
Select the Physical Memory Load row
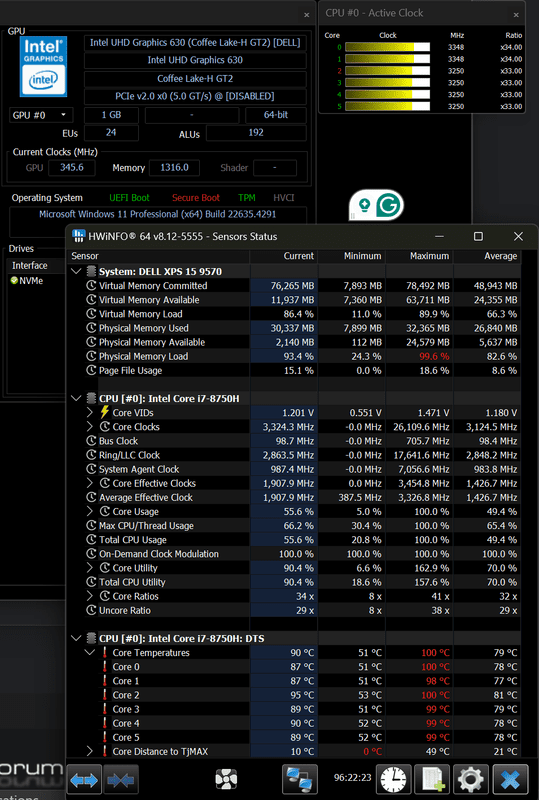[294, 356]
